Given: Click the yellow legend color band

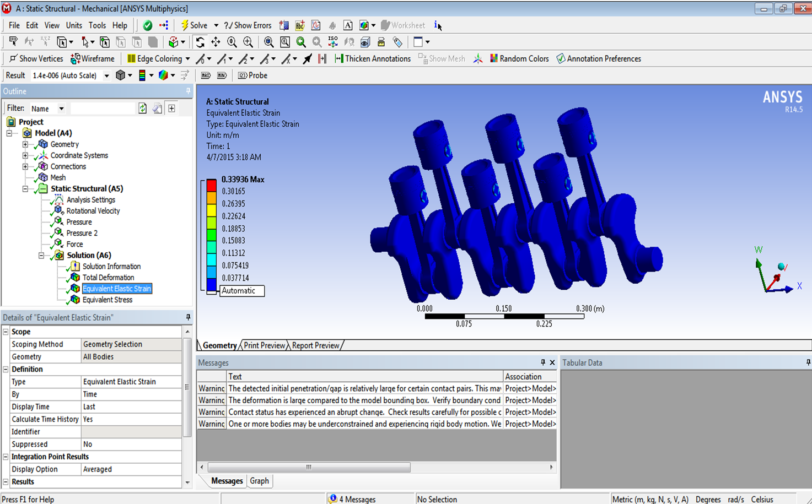Looking at the screenshot, I should (x=212, y=210).
